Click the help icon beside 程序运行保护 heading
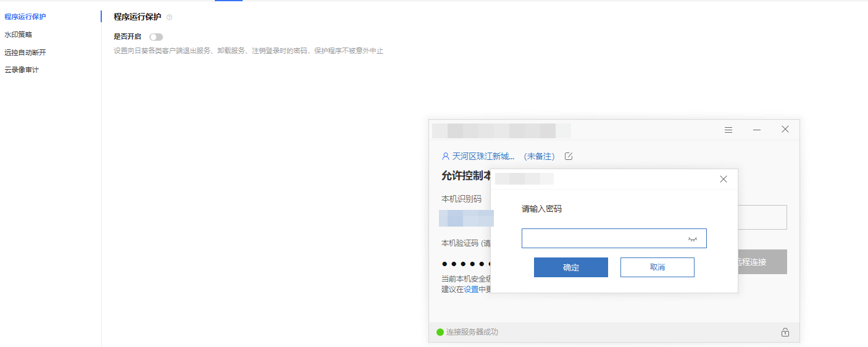Screen dimensions: 868x347 [170, 17]
